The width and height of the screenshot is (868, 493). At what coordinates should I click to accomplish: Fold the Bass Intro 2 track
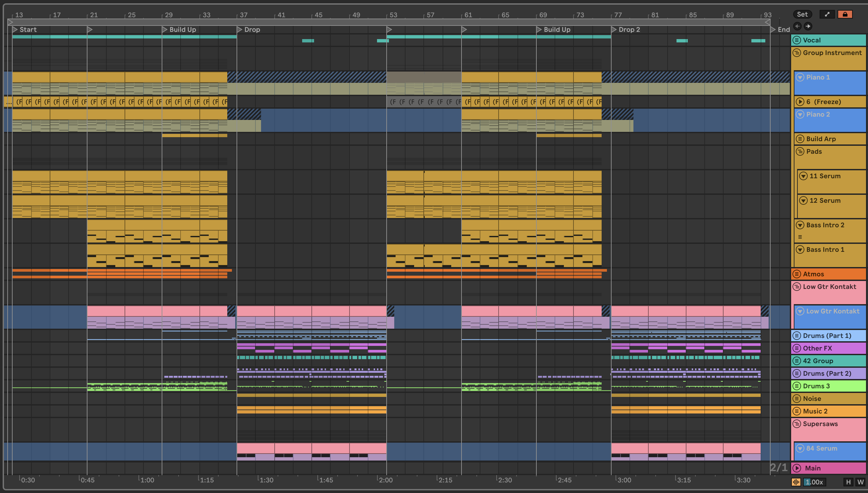click(800, 225)
